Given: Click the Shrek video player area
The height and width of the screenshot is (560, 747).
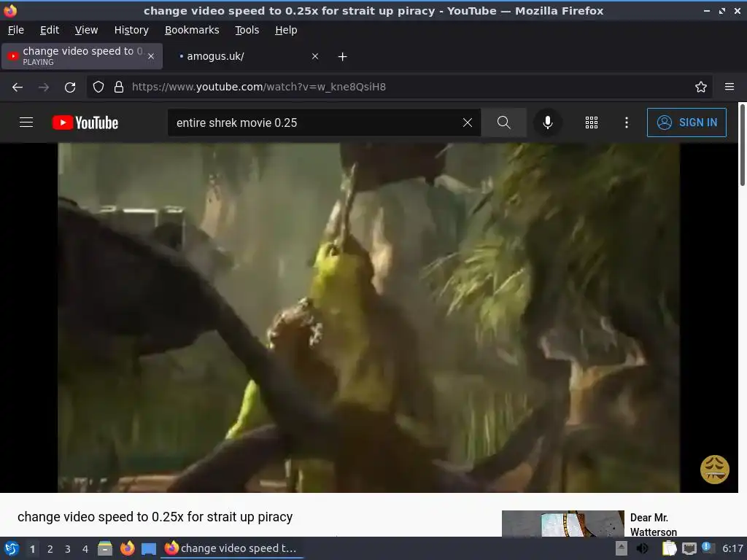Looking at the screenshot, I should (x=368, y=318).
